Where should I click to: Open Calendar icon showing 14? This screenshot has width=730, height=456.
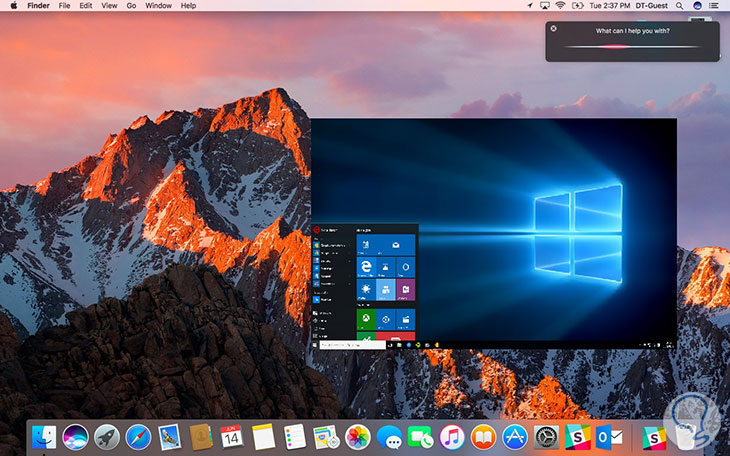(x=232, y=437)
